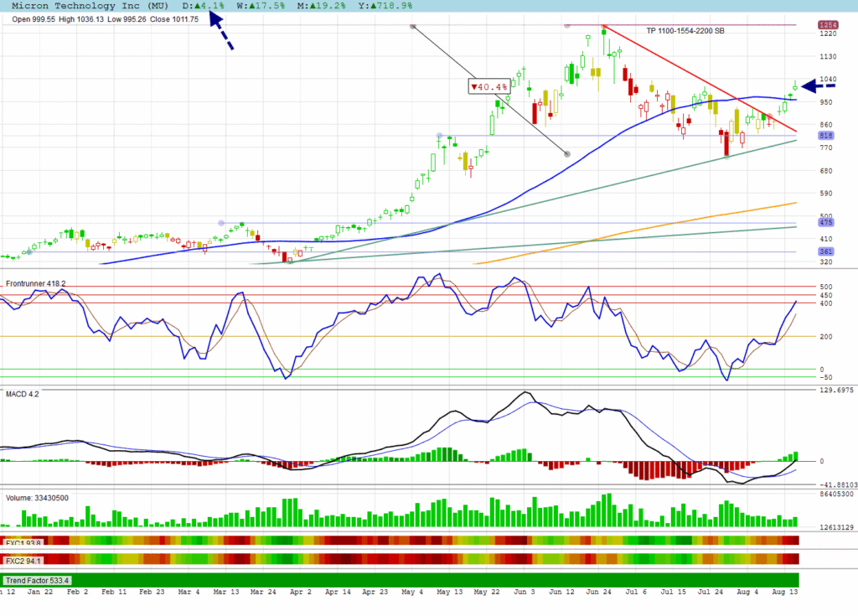Click the 590 price axis label
The height and width of the screenshot is (616, 858).
(825, 194)
